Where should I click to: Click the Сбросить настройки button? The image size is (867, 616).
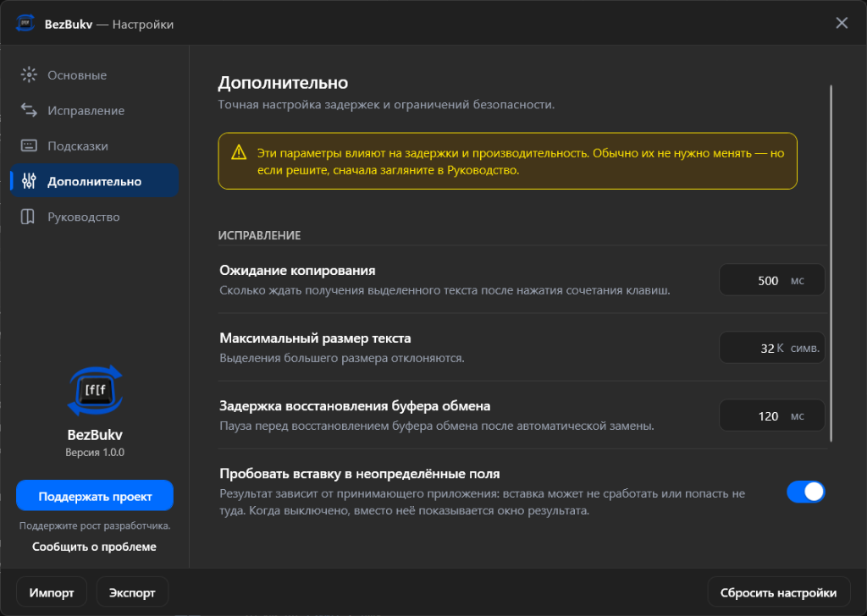pyautogui.click(x=779, y=592)
